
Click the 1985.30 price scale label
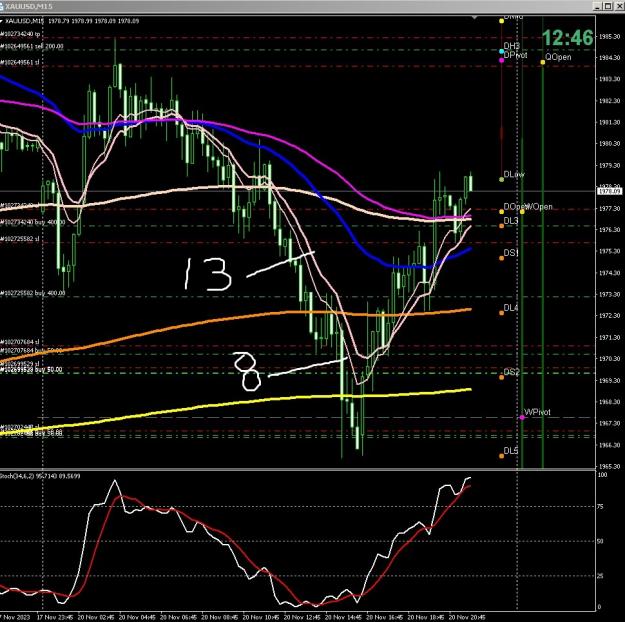609,36
